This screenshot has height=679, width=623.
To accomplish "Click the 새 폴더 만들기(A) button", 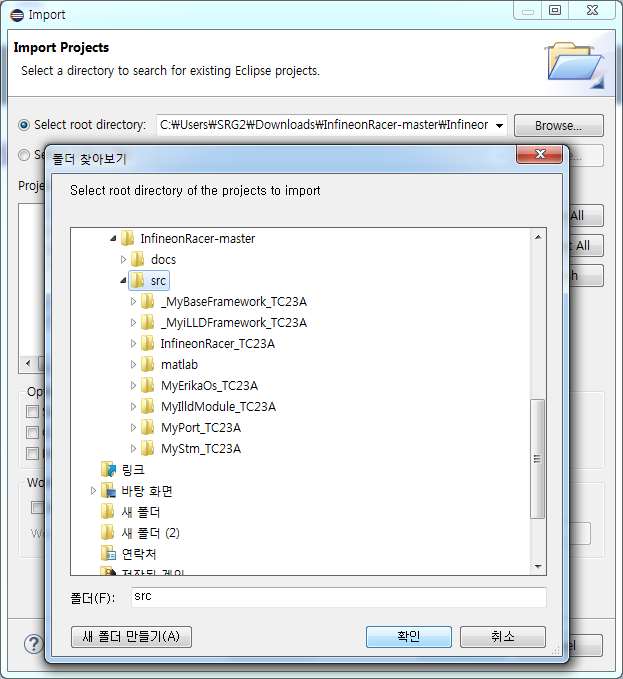I will 131,637.
